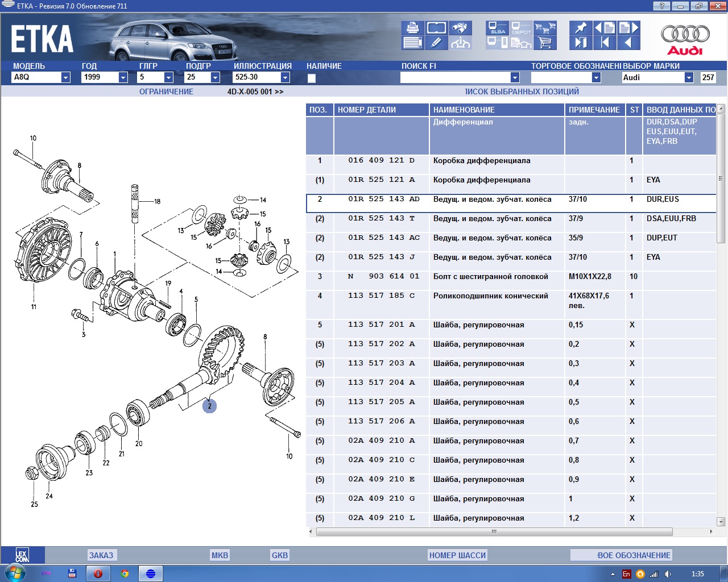Image resolution: width=728 pixels, height=582 pixels.
Task: Expand the Модель dropdown showing A8Q
Action: (x=65, y=77)
